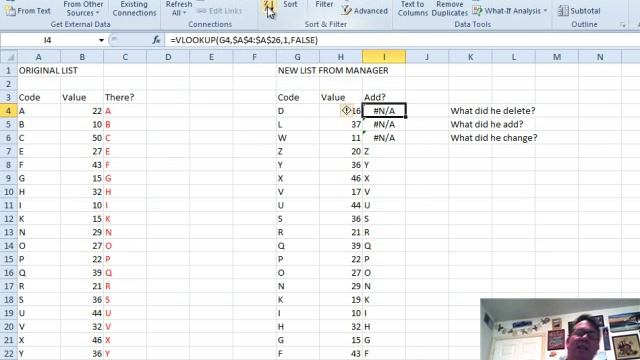Click the error warning icon near H4
Screen dimensions: 640x360
coord(346,110)
